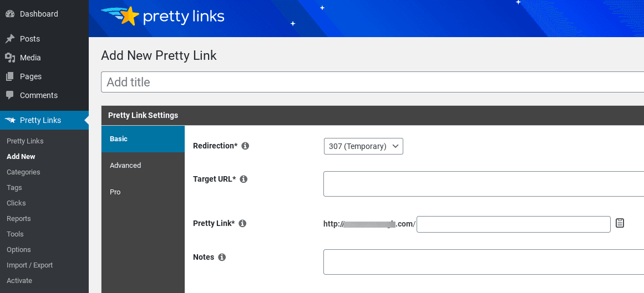Click the Comments speech bubble icon
Viewport: 644px width, 293px height.
click(x=10, y=95)
